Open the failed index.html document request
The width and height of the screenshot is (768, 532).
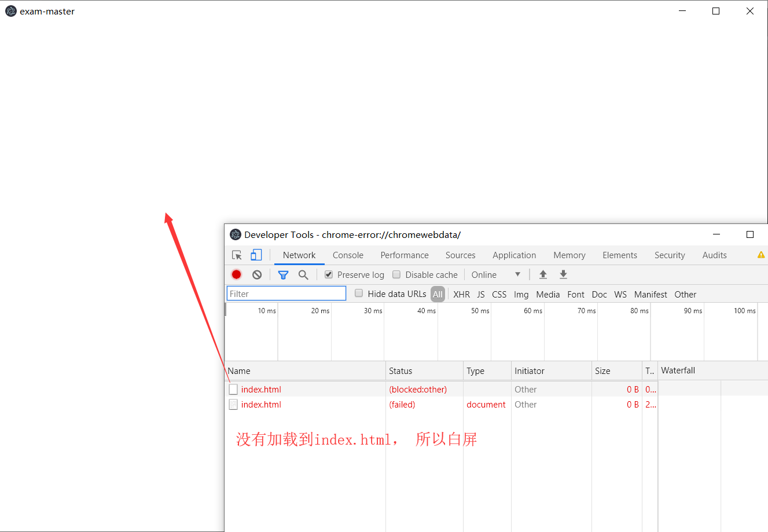coord(262,404)
